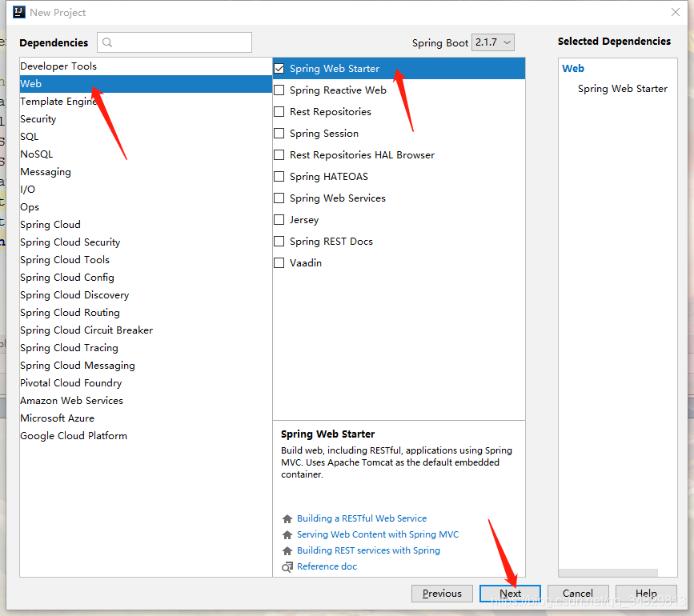The image size is (694, 616).
Task: Check the Spring REST Docs checkbox
Action: coord(279,242)
